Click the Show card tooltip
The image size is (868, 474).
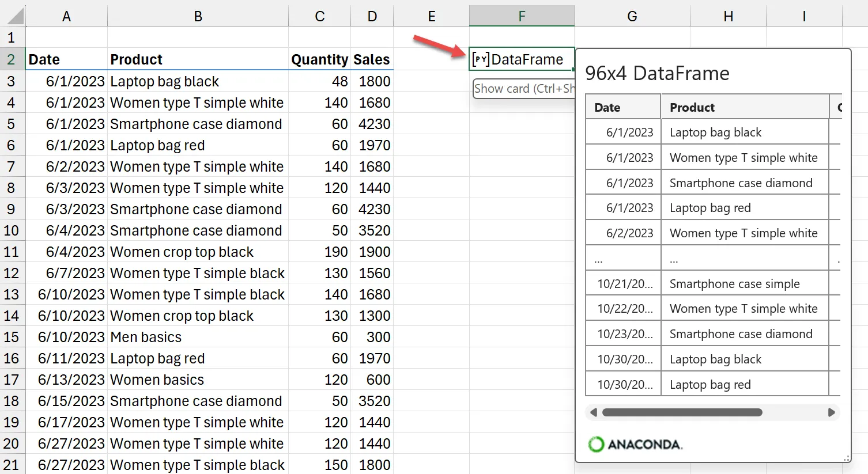coord(523,89)
